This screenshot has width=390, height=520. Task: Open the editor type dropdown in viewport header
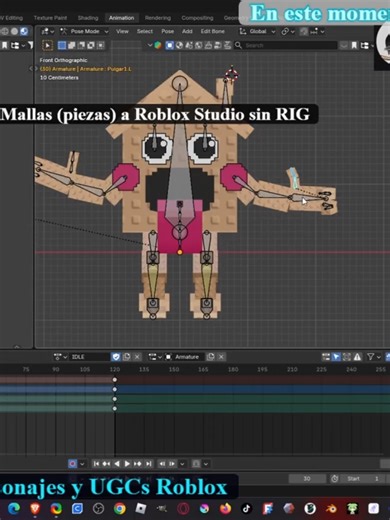pyautogui.click(x=48, y=31)
